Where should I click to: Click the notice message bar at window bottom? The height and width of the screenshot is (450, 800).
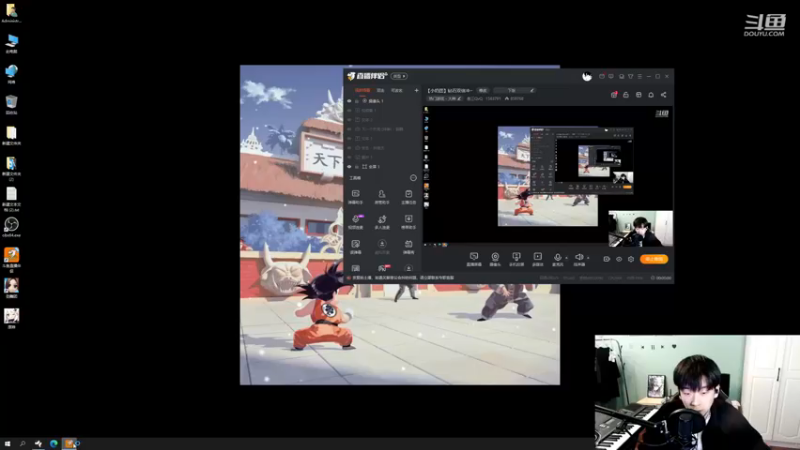[403, 278]
